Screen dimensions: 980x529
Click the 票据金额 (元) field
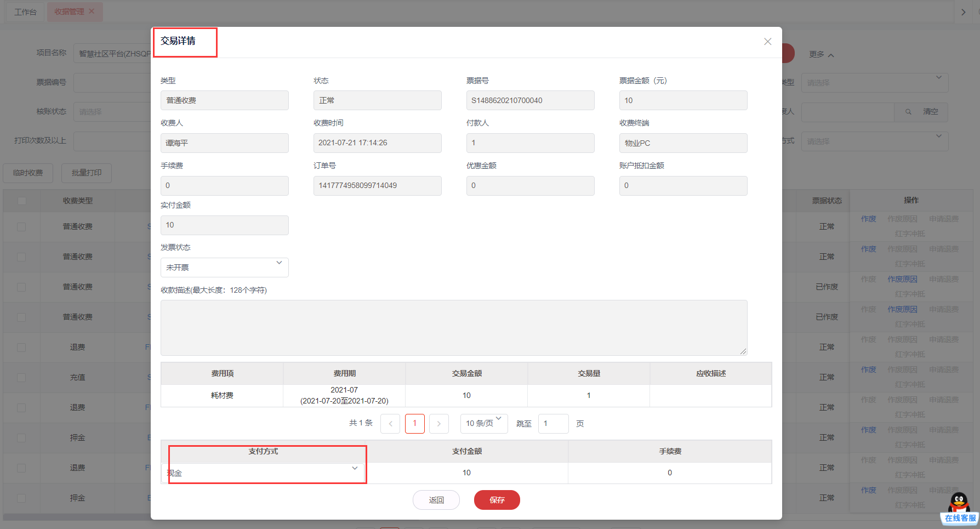[683, 100]
